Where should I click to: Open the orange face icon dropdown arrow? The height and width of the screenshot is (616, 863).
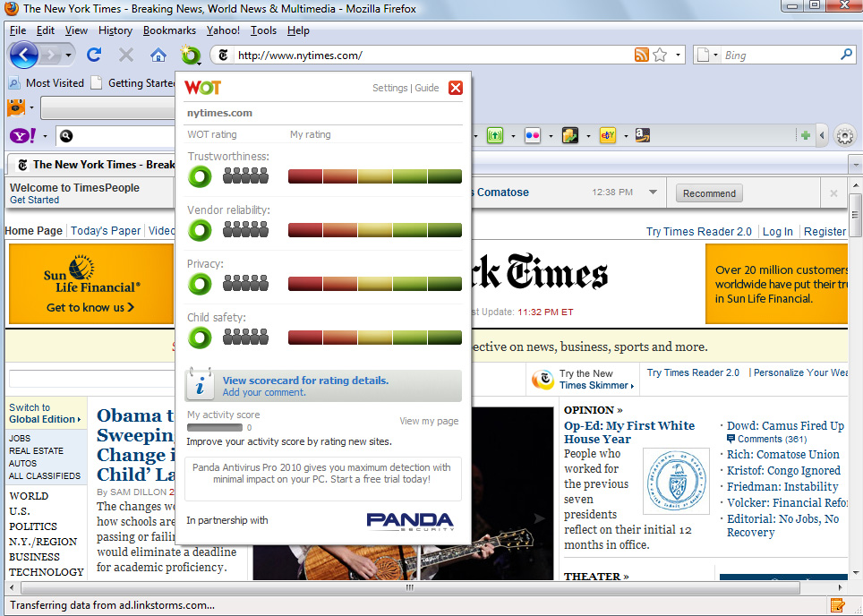click(31, 108)
